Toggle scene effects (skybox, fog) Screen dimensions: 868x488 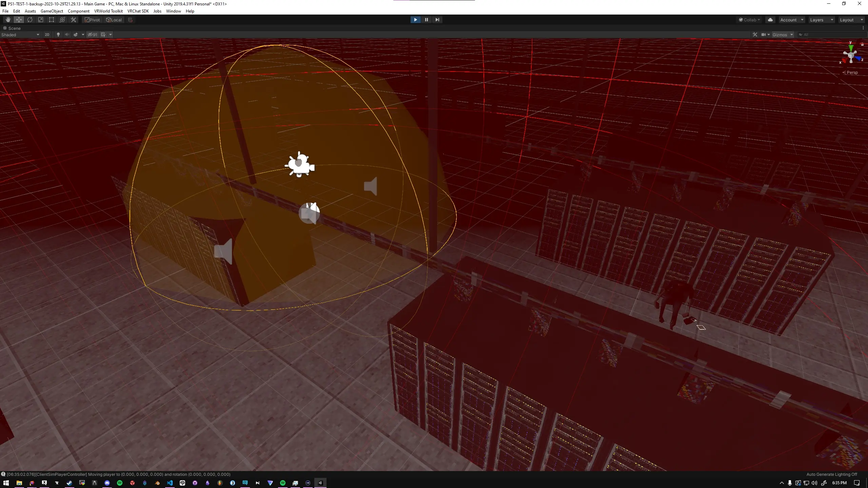coord(76,35)
